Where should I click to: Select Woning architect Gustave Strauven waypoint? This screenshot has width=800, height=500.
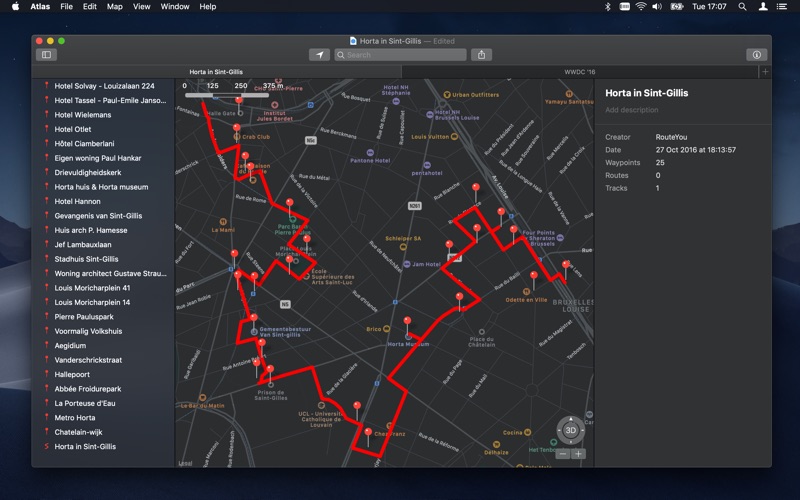pos(103,273)
